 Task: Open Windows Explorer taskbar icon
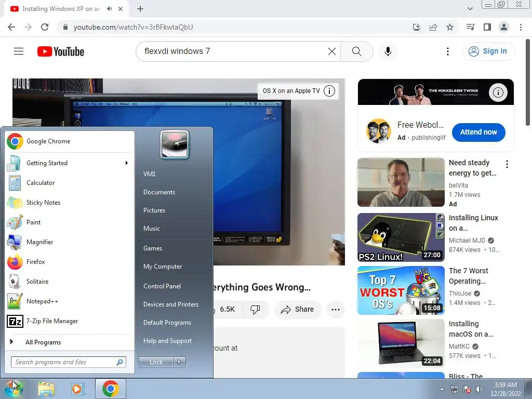tap(46, 389)
